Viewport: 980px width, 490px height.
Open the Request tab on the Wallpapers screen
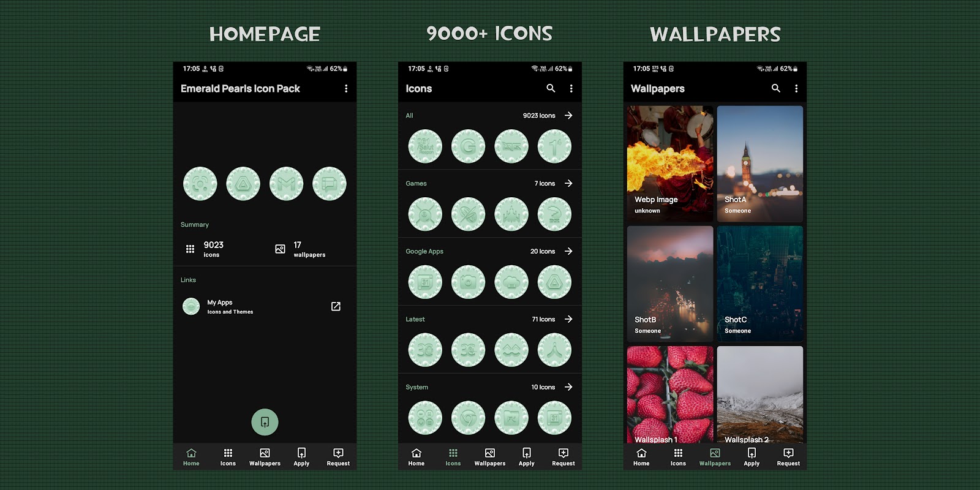788,457
